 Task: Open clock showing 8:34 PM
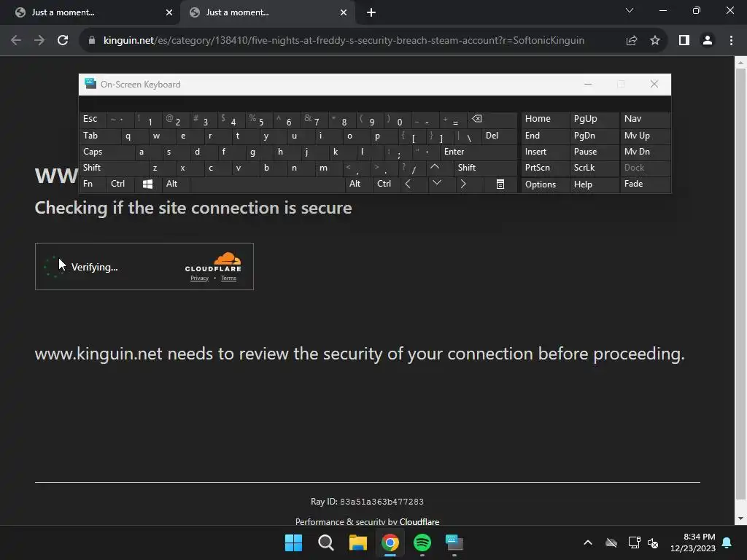(x=693, y=542)
